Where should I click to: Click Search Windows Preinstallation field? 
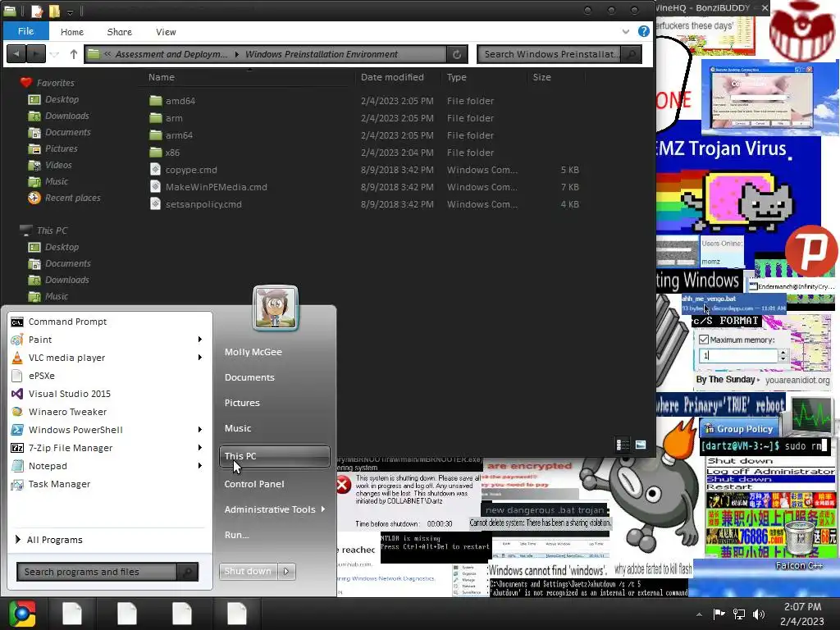(550, 54)
